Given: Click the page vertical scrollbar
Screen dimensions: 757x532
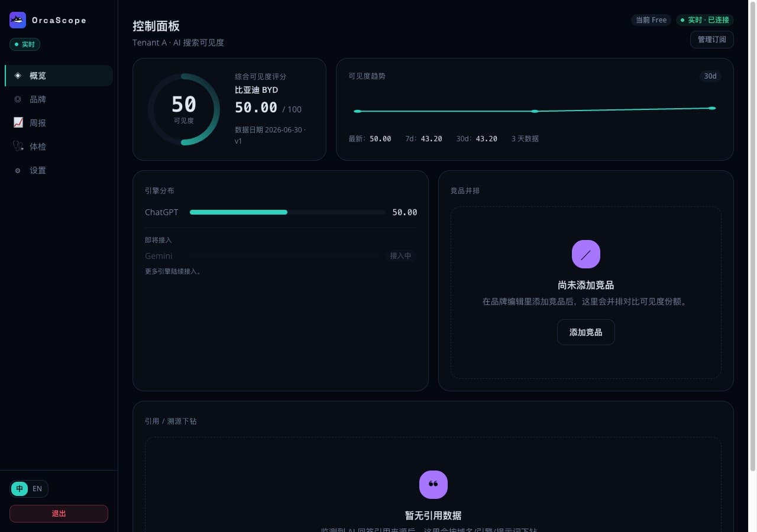Looking at the screenshot, I should [753, 236].
